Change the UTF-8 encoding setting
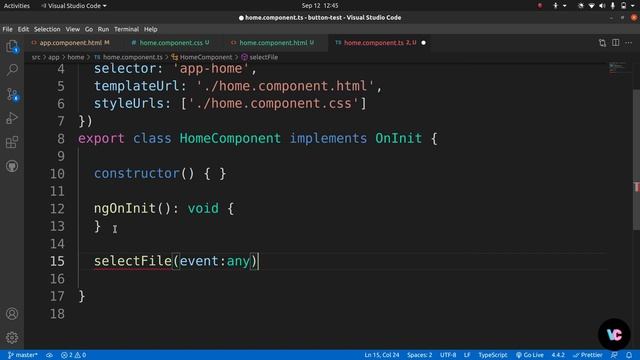Image resolution: width=640 pixels, height=360 pixels. click(x=448, y=355)
